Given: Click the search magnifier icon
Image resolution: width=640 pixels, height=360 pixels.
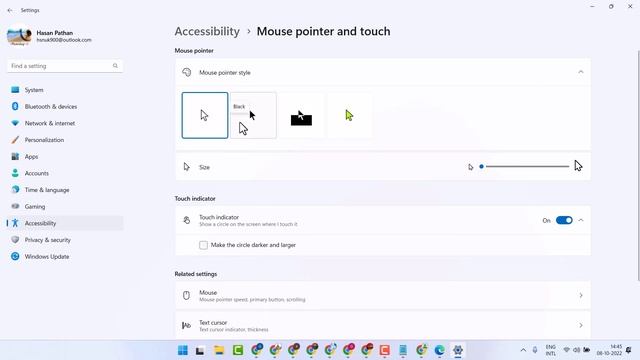Looking at the screenshot, I should point(115,66).
